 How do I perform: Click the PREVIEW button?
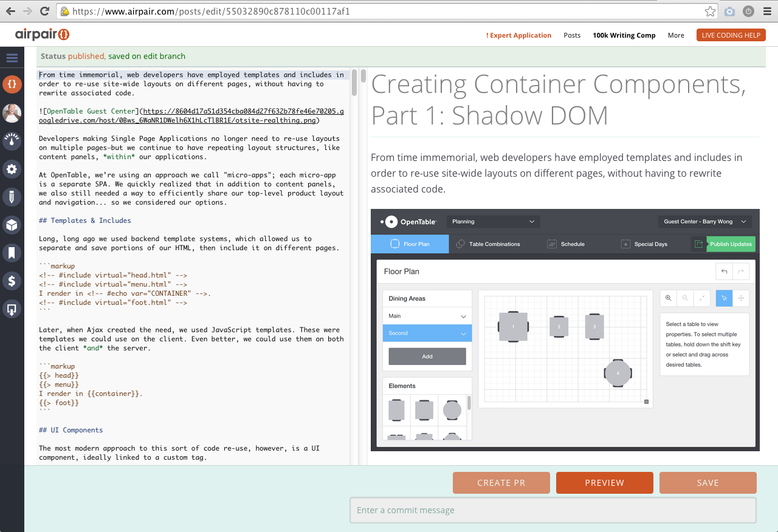604,483
